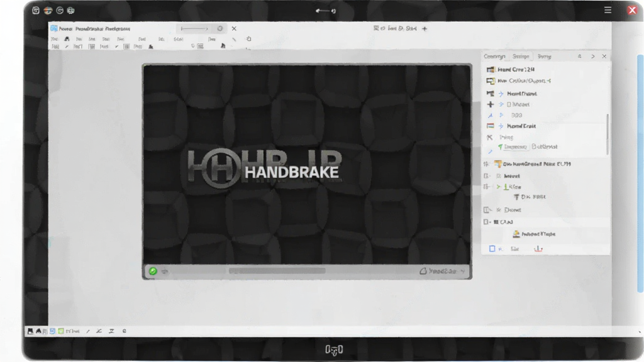This screenshot has height=362, width=644.
Task: Click the red striped flag icon in the panel list
Action: coord(491,126)
